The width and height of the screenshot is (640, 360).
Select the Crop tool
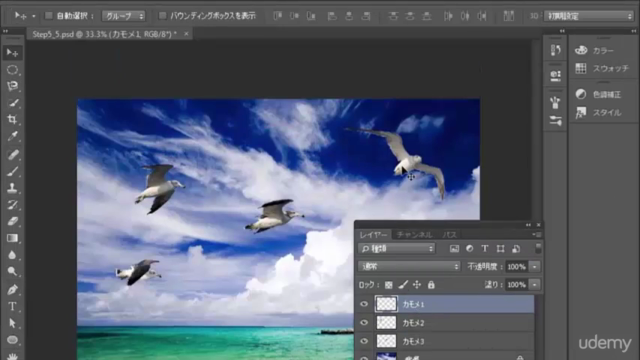pyautogui.click(x=12, y=120)
